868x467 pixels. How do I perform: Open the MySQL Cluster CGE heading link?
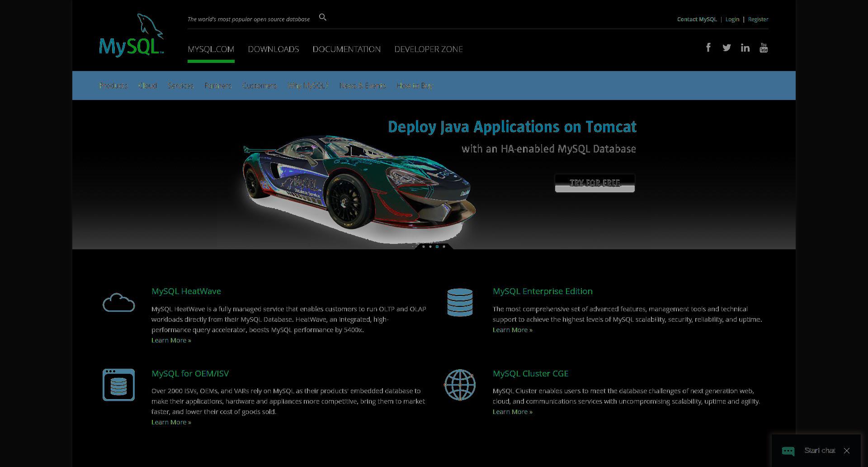(530, 373)
